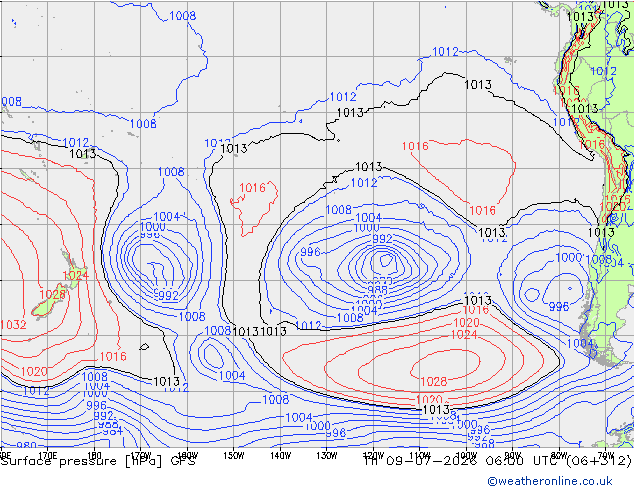Click the black 1013 label below the top 1012
634x490 pixels.
point(478,84)
